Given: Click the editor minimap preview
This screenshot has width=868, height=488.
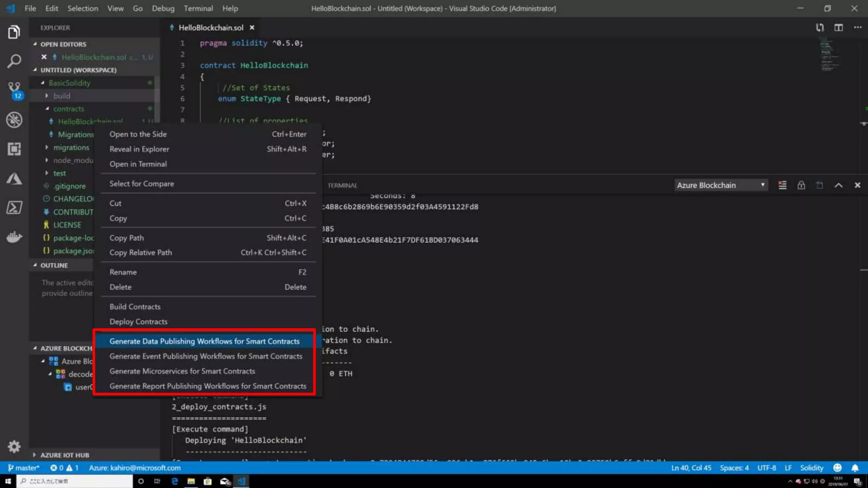Looking at the screenshot, I should tap(829, 55).
